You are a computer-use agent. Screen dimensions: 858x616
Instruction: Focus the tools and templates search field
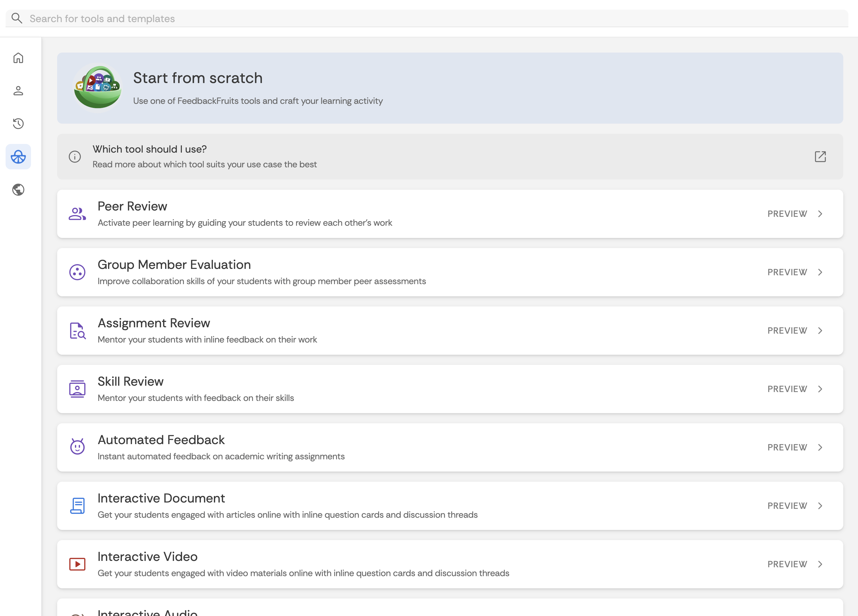pos(427,18)
